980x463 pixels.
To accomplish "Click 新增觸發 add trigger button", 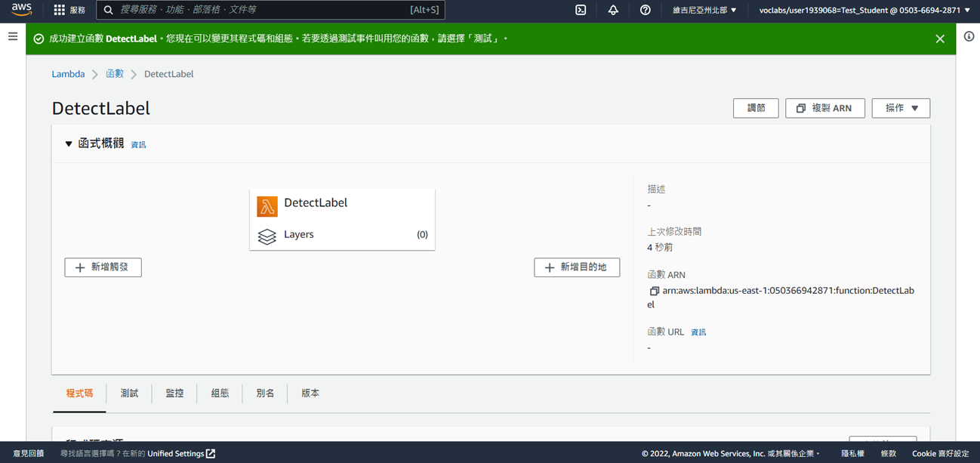I will coord(103,267).
